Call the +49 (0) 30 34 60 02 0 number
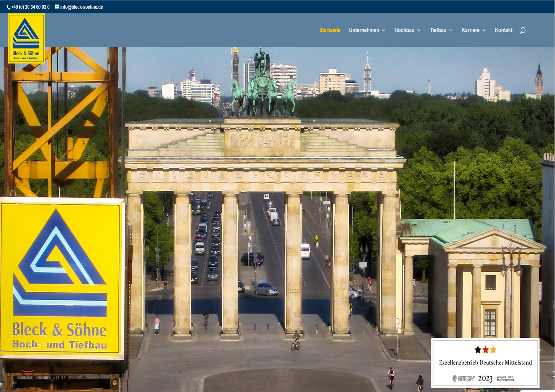Screen dimensions: 555x392 point(30,7)
